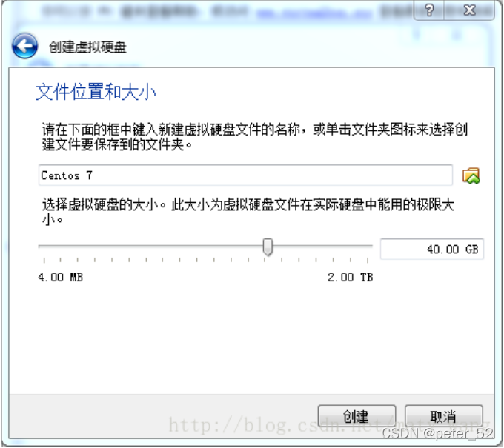Click the 文件位置和大小 heading
504x448 pixels.
(x=96, y=92)
